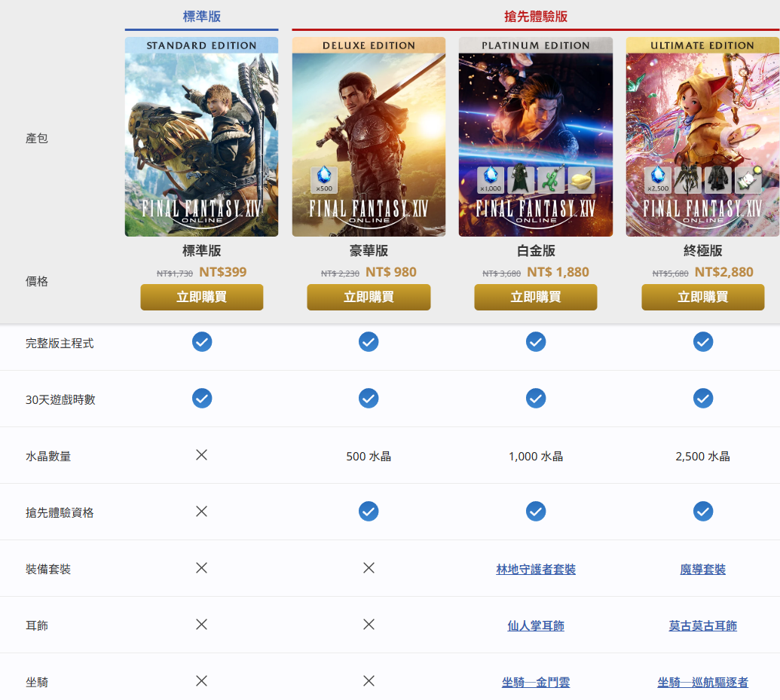
Task: Click the 500 水晶 cell
Action: (369, 456)
